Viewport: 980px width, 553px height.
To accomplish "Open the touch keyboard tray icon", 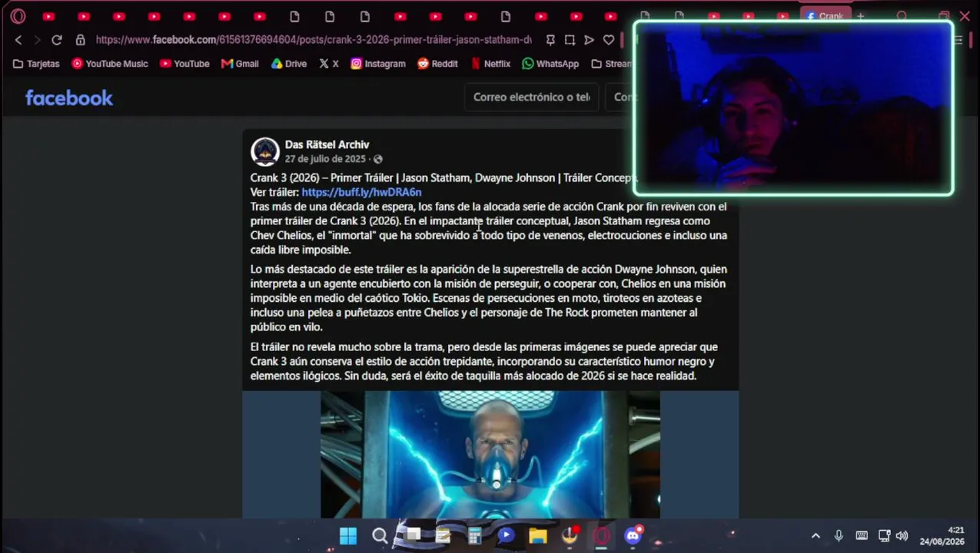I will click(x=862, y=535).
